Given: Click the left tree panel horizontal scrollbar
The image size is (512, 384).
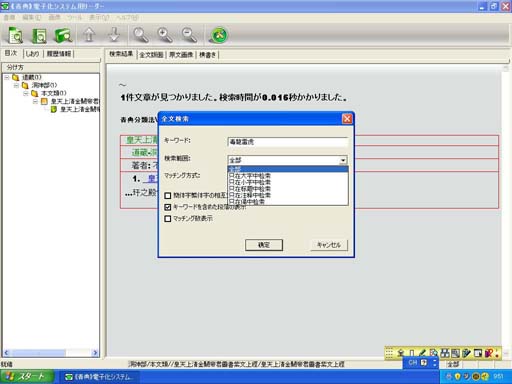Looking at the screenshot, I should (x=51, y=353).
